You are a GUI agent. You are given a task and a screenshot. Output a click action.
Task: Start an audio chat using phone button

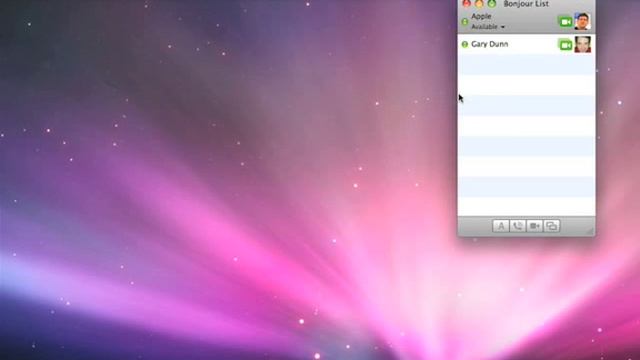pyautogui.click(x=518, y=226)
